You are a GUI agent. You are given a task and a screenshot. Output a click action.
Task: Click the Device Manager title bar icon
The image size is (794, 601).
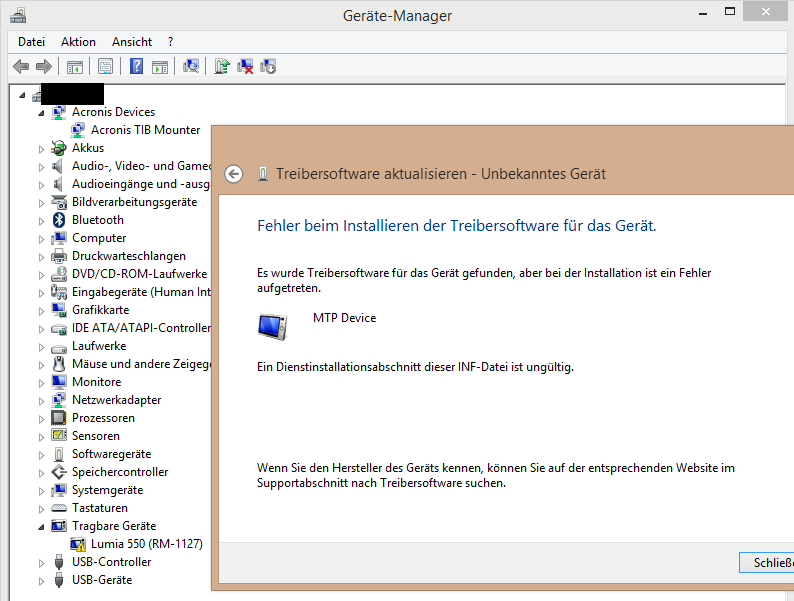pos(18,15)
